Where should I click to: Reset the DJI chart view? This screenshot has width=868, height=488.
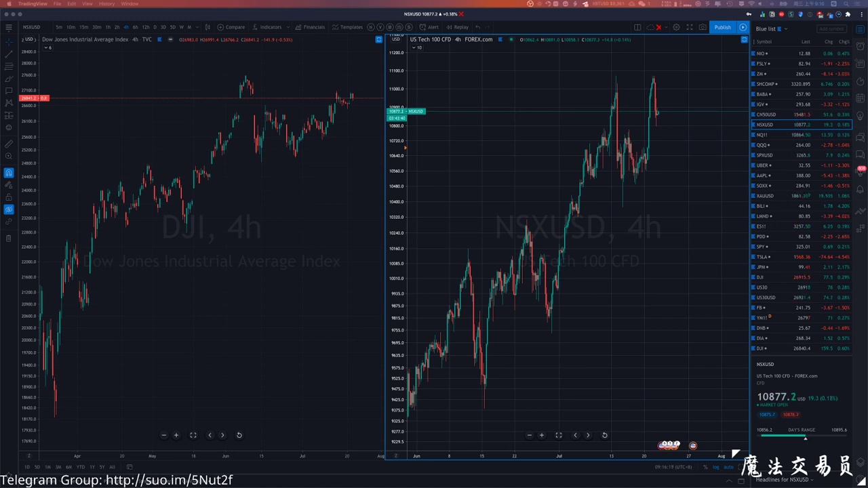coord(239,435)
